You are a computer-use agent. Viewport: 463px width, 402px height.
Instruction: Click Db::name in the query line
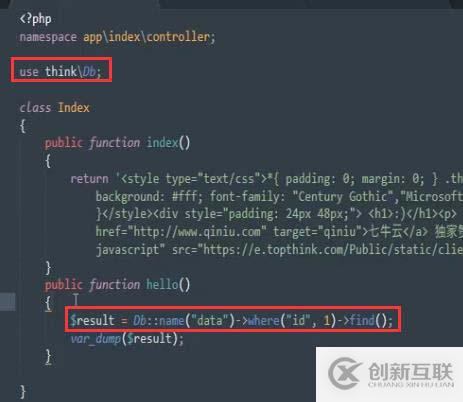pyautogui.click(x=158, y=320)
